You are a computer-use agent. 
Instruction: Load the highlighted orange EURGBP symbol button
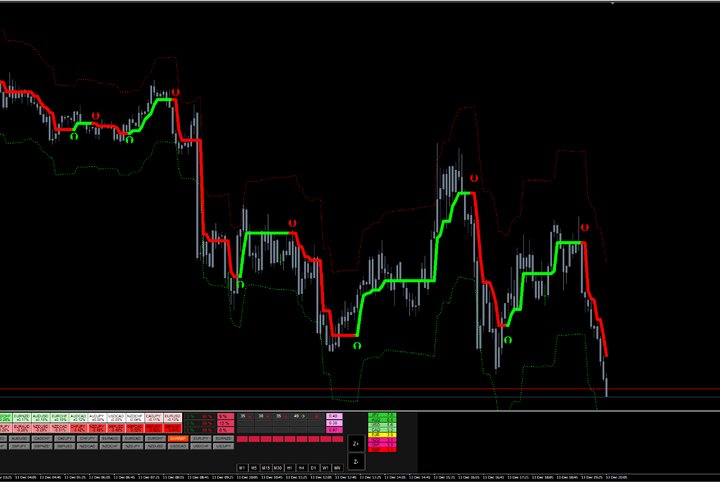[178, 438]
